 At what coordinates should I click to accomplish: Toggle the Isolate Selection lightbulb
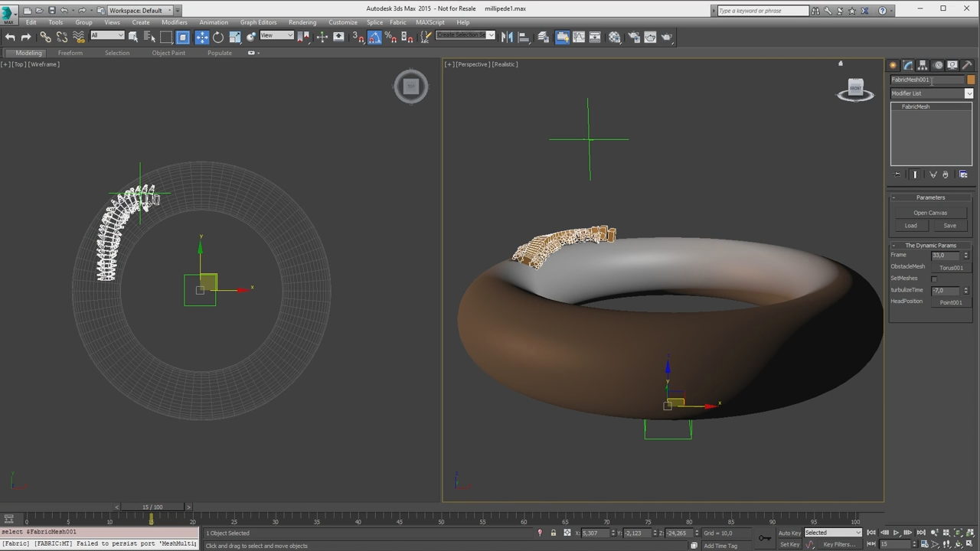point(540,533)
